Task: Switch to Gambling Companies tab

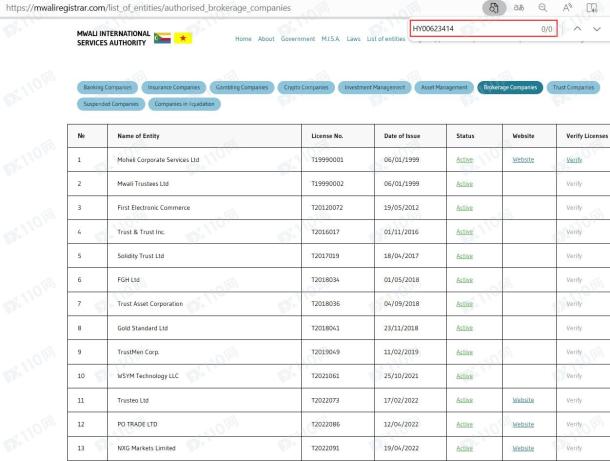Action: click(242, 88)
